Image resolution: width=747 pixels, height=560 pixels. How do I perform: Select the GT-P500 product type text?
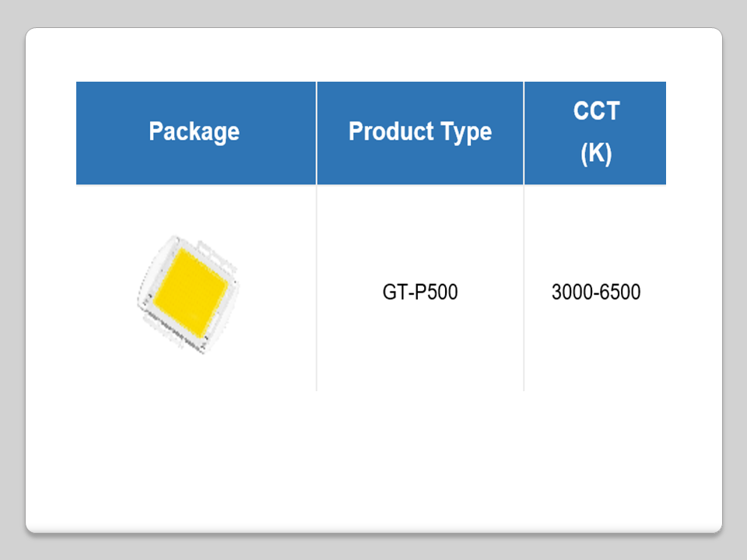coord(420,293)
